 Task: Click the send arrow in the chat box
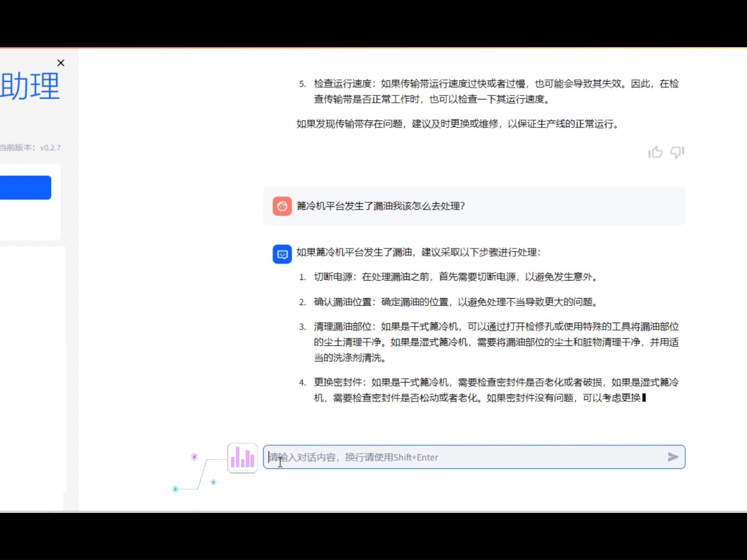673,457
